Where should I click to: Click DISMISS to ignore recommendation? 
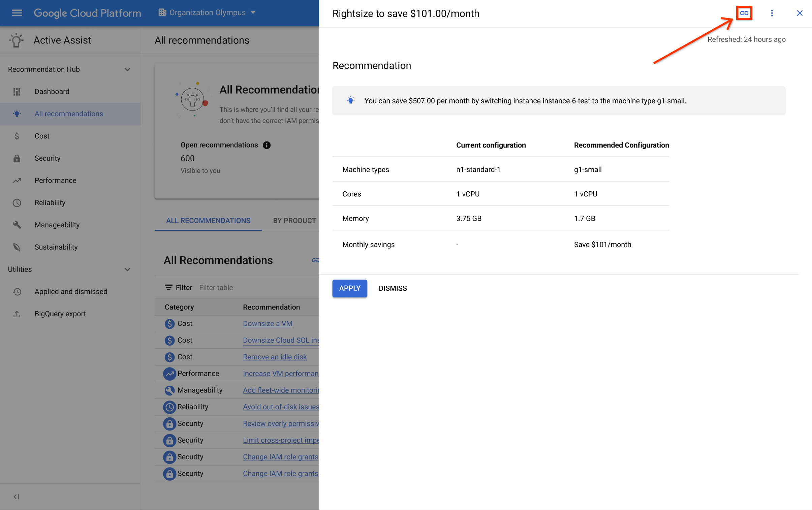pos(393,288)
